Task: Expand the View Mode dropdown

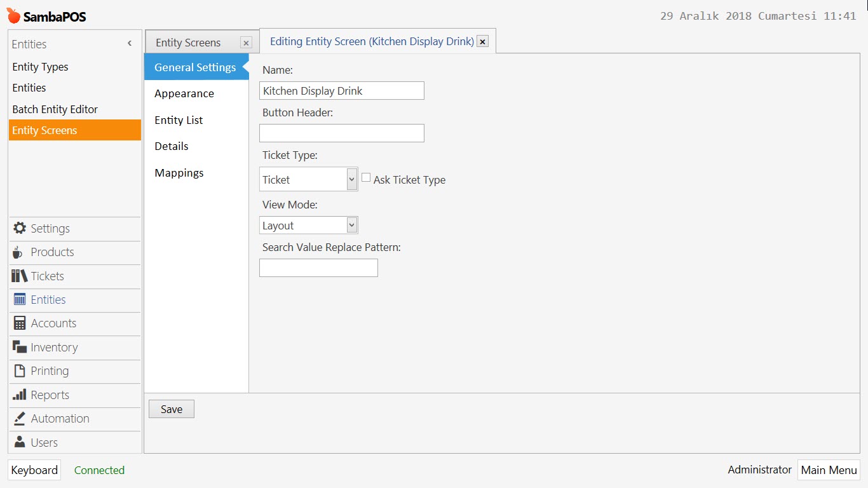Action: 352,225
